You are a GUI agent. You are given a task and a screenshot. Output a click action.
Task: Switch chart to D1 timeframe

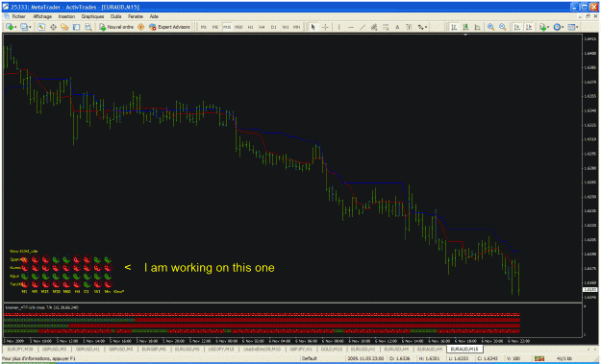[273, 27]
